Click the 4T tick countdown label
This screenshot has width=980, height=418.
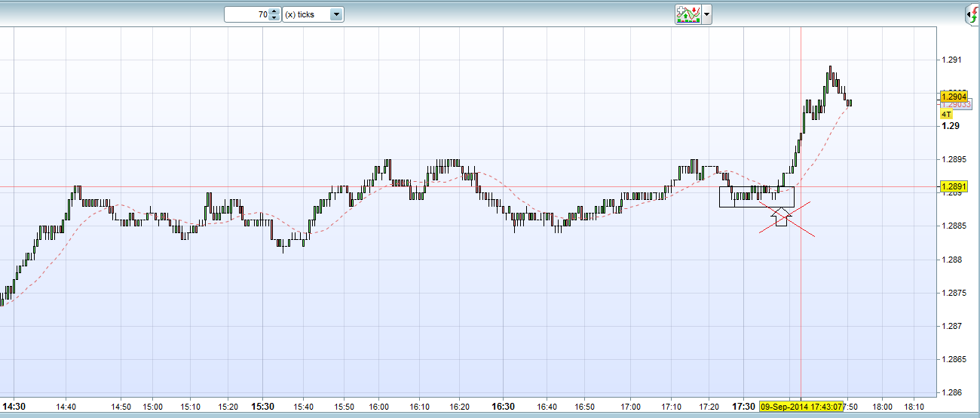pyautogui.click(x=947, y=114)
